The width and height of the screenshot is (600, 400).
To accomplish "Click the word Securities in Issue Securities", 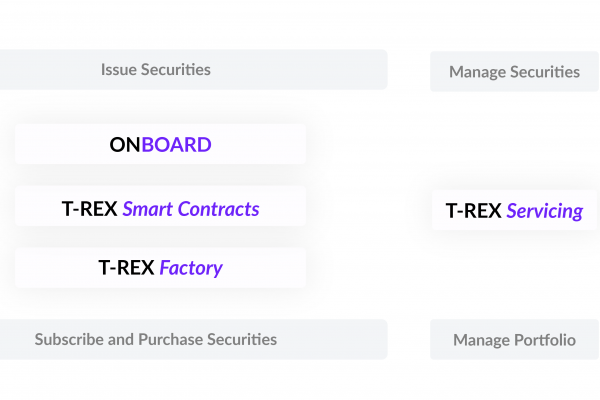I will 176,70.
